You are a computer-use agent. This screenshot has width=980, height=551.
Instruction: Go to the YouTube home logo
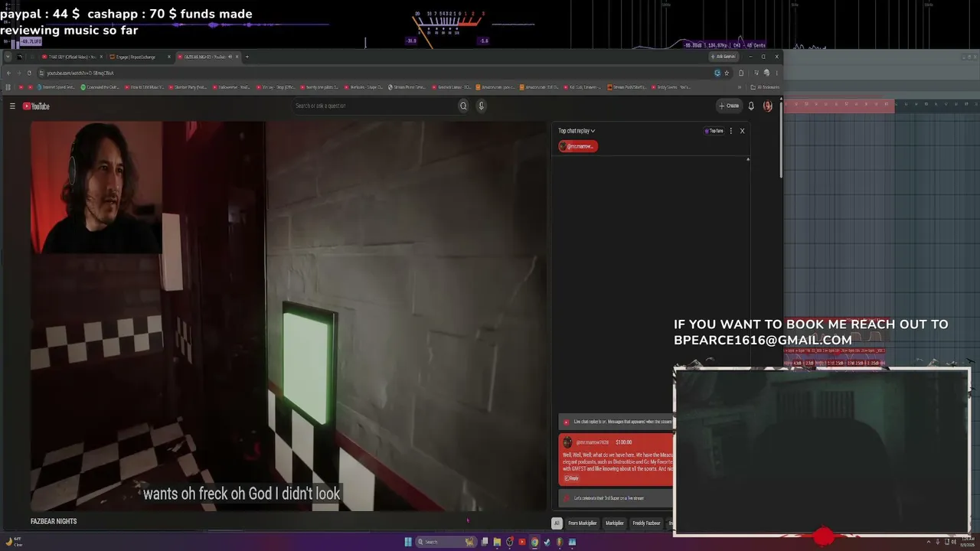pyautogui.click(x=36, y=106)
